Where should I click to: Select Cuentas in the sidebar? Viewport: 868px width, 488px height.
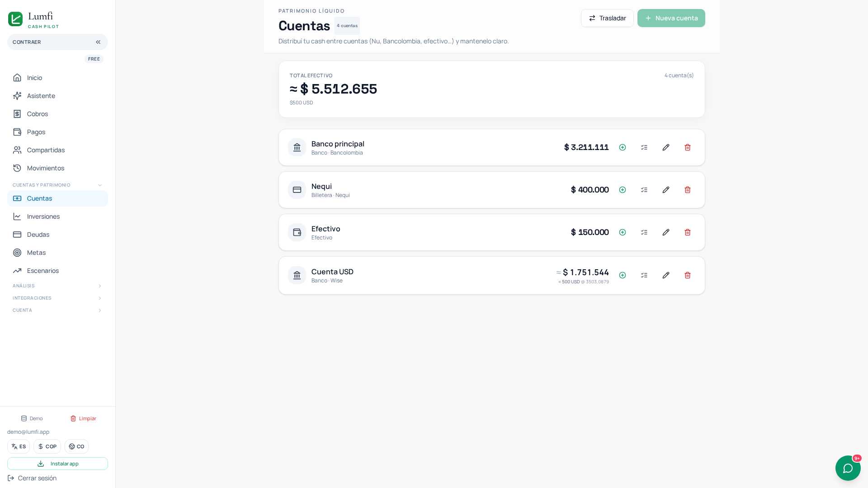[57, 198]
